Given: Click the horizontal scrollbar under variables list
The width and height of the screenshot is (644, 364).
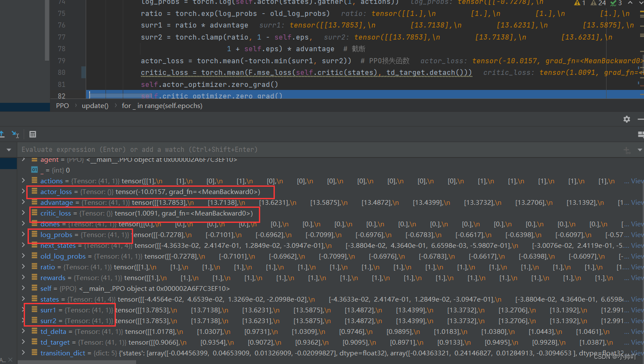Looking at the screenshot, I should 77,362.
